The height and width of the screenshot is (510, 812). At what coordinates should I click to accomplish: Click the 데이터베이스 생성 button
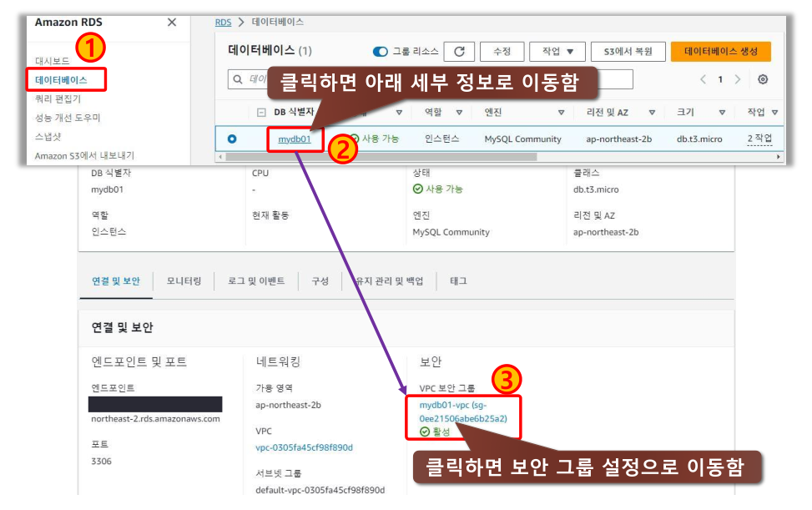point(721,51)
